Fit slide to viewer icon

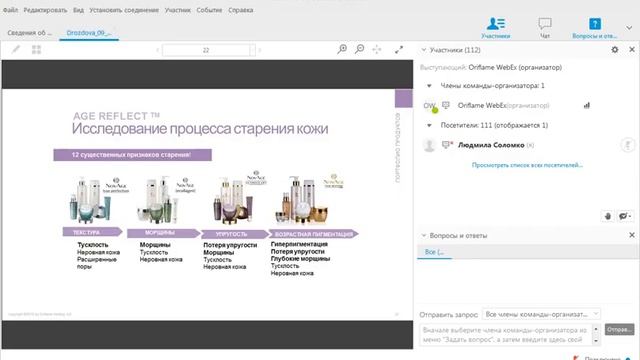click(377, 49)
